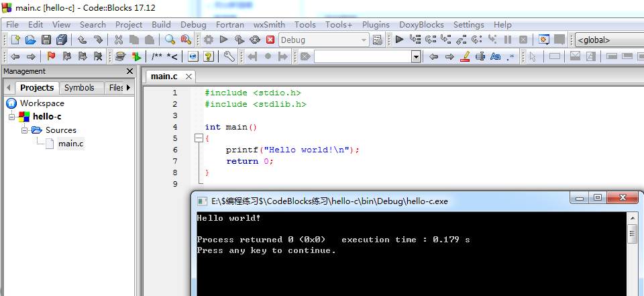Open the Build menu
Image resolution: width=644 pixels, height=296 pixels.
click(x=161, y=25)
